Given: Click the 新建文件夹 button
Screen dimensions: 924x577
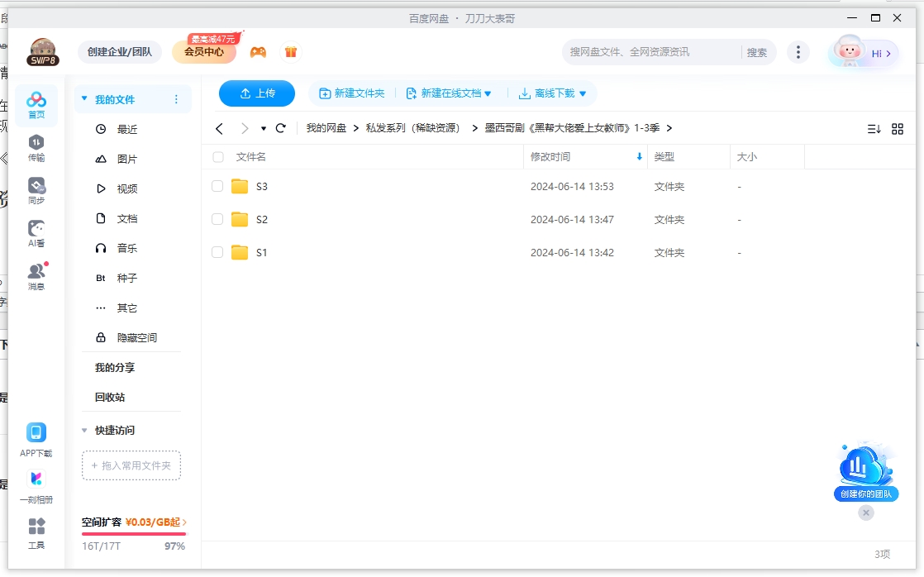Looking at the screenshot, I should click(x=352, y=93).
